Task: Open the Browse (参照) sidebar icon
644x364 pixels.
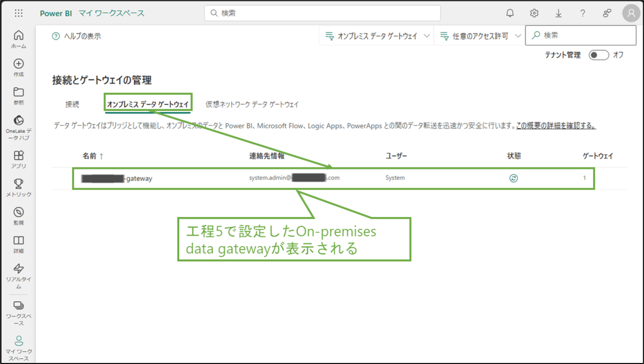Action: 18,95
